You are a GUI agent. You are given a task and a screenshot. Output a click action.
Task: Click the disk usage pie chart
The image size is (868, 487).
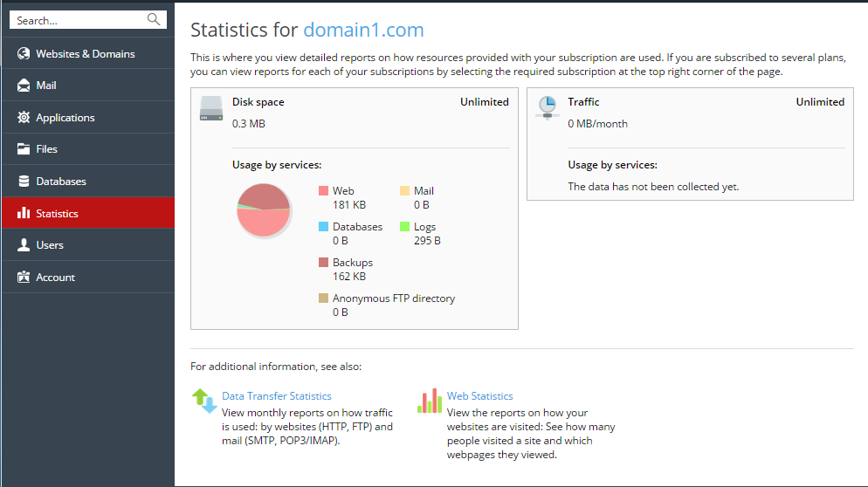point(264,211)
